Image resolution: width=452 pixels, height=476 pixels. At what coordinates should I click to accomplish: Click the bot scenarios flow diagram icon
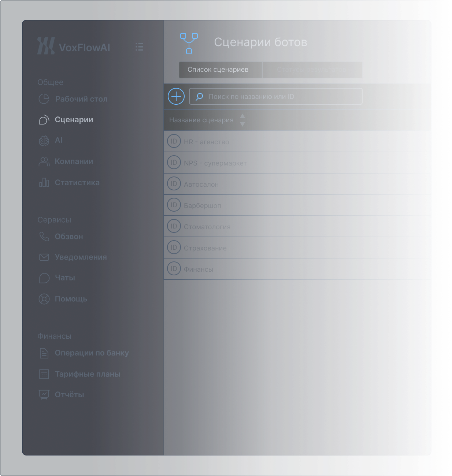tap(189, 43)
